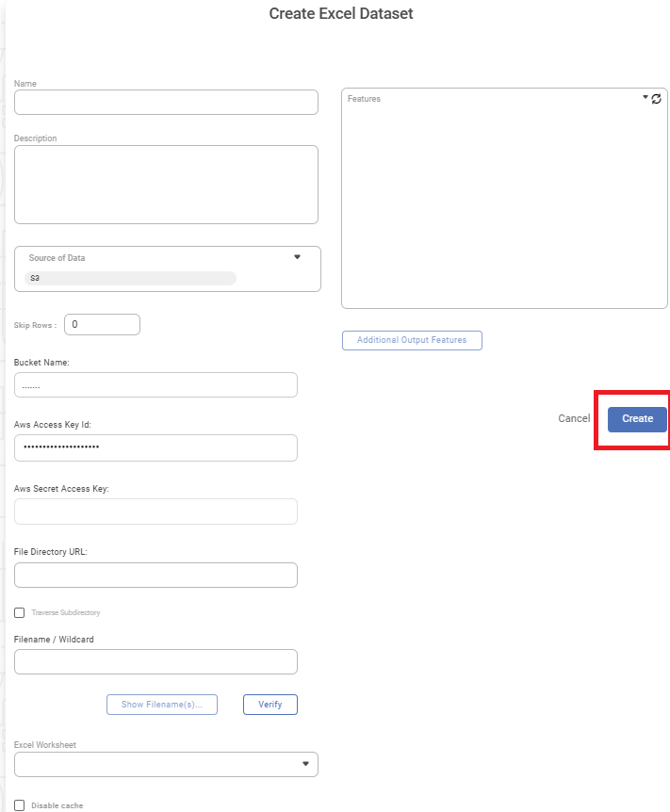Click the Bucket Name field
The height and width of the screenshot is (812, 670).
point(155,385)
